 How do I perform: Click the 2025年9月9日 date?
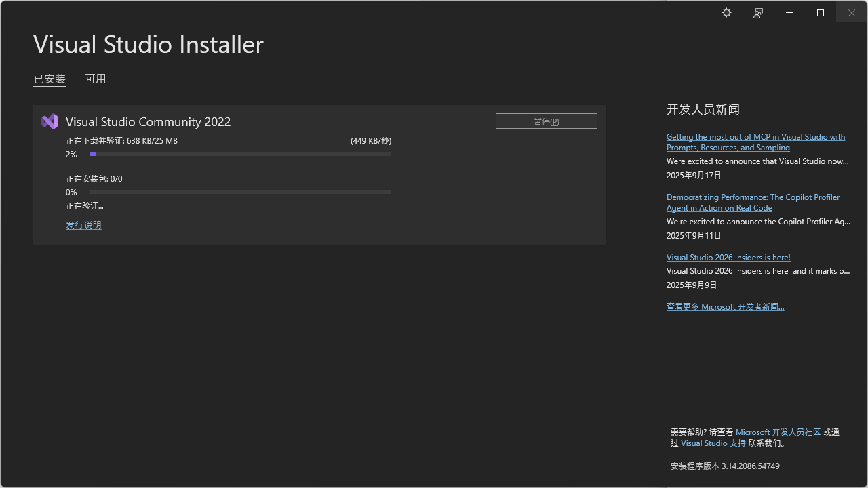692,285
